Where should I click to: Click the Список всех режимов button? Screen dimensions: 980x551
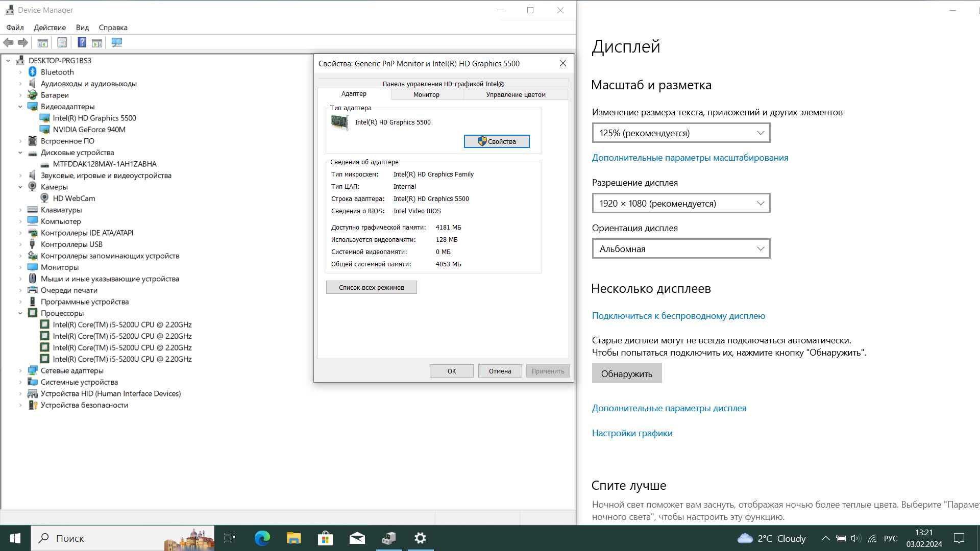[371, 287]
